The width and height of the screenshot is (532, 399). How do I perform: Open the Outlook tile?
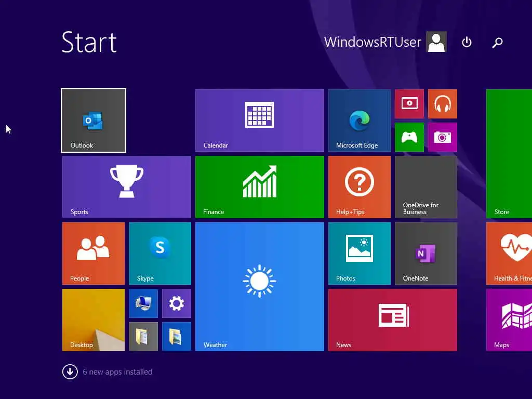(x=94, y=121)
